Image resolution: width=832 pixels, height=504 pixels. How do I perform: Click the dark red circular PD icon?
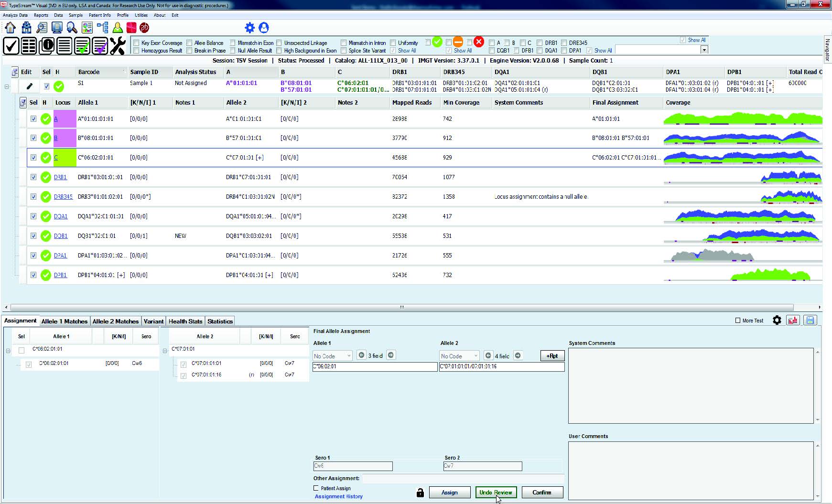(144, 28)
